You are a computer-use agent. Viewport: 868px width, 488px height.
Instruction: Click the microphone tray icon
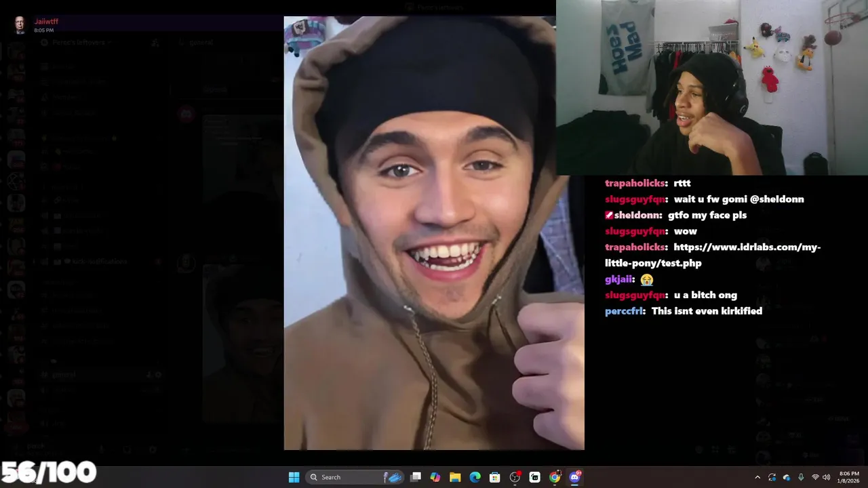pyautogui.click(x=801, y=477)
